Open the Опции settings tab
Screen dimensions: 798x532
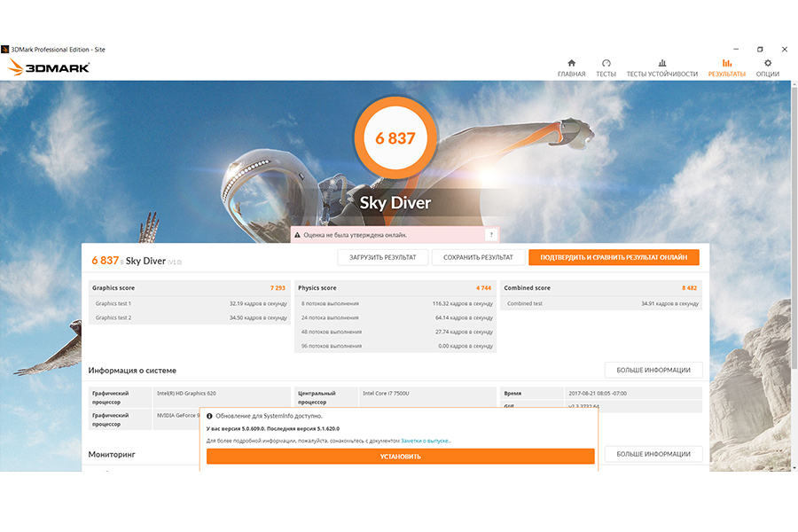[x=767, y=68]
